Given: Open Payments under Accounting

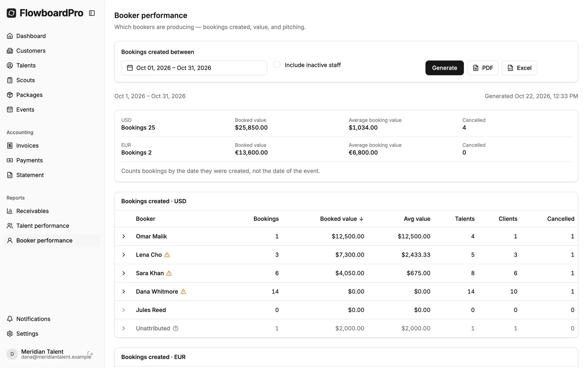Looking at the screenshot, I should (52, 160).
